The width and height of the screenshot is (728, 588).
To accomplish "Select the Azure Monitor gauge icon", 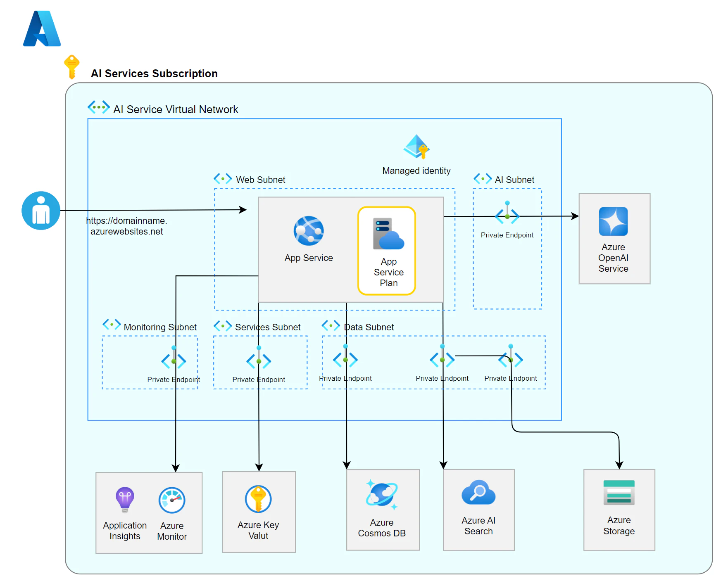I will 172,500.
